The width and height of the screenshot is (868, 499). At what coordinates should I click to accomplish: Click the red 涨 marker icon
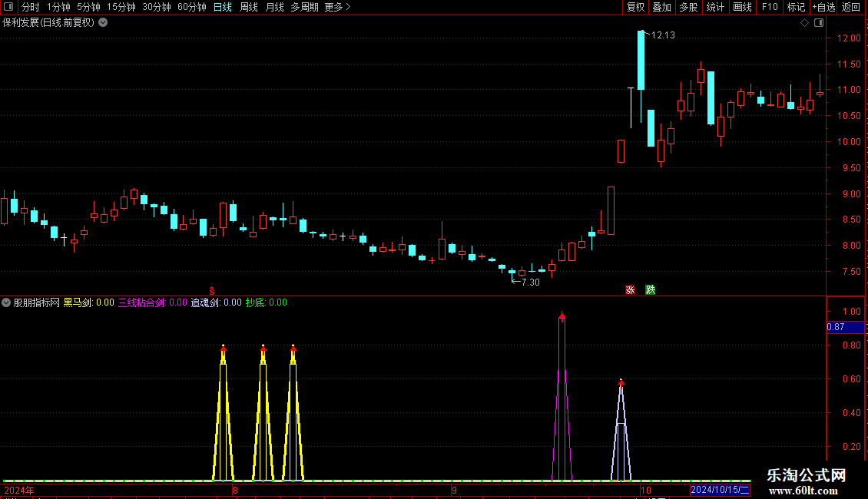coord(630,290)
